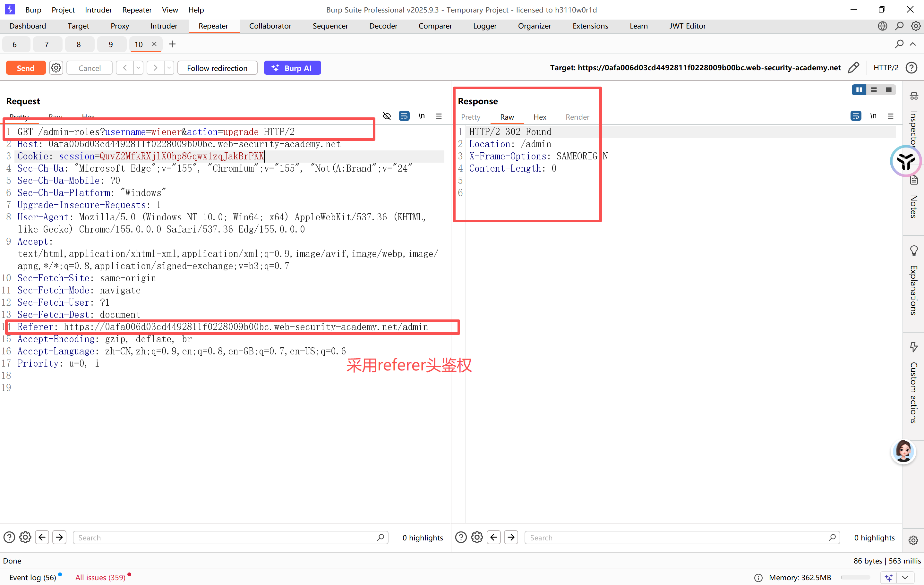Image resolution: width=924 pixels, height=585 pixels.
Task: Open the Explanations side panel
Action: [x=913, y=281]
